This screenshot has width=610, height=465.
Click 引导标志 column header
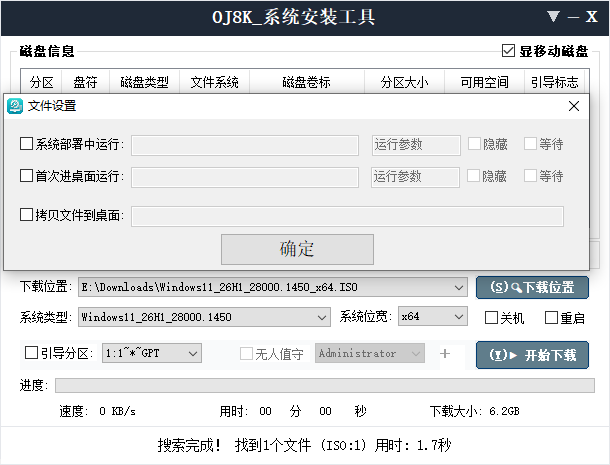pos(554,82)
